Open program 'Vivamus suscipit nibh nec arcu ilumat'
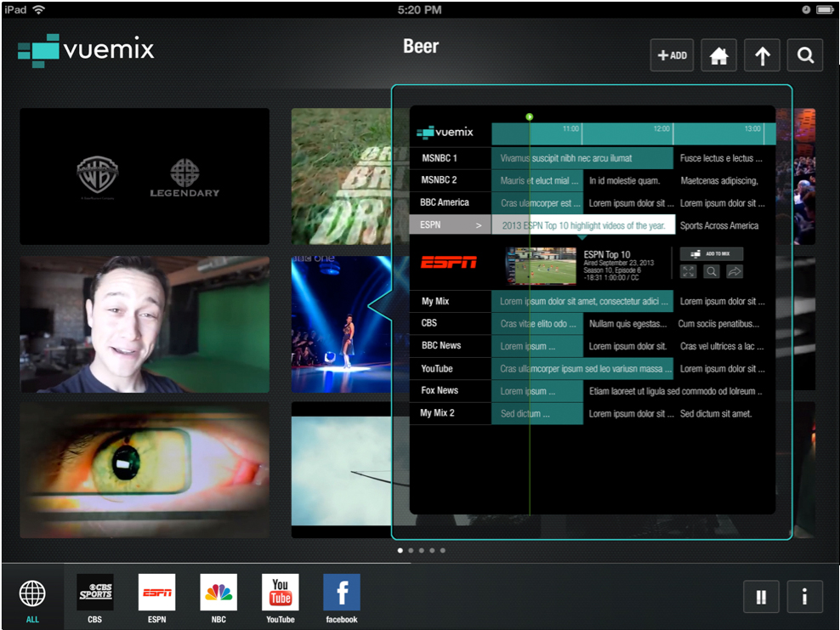This screenshot has width=840, height=630. coord(582,158)
